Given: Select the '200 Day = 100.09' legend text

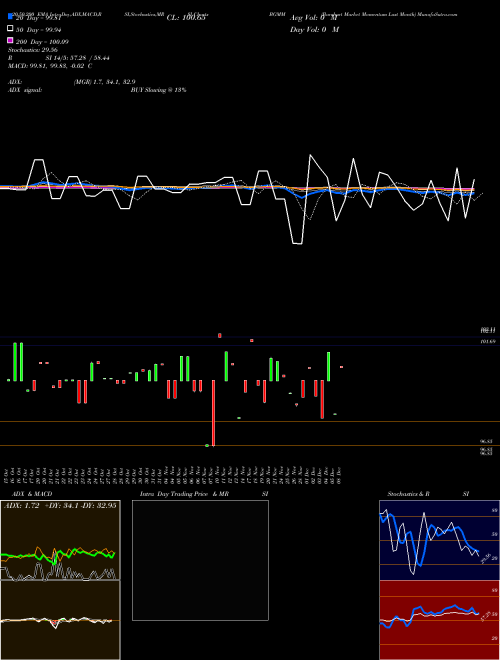Looking at the screenshot, I should pos(42,42).
